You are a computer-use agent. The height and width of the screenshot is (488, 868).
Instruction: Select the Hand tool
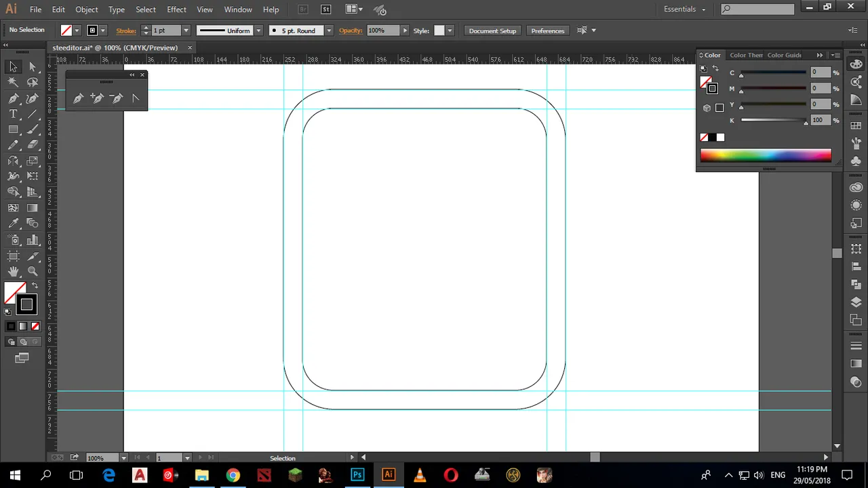13,272
